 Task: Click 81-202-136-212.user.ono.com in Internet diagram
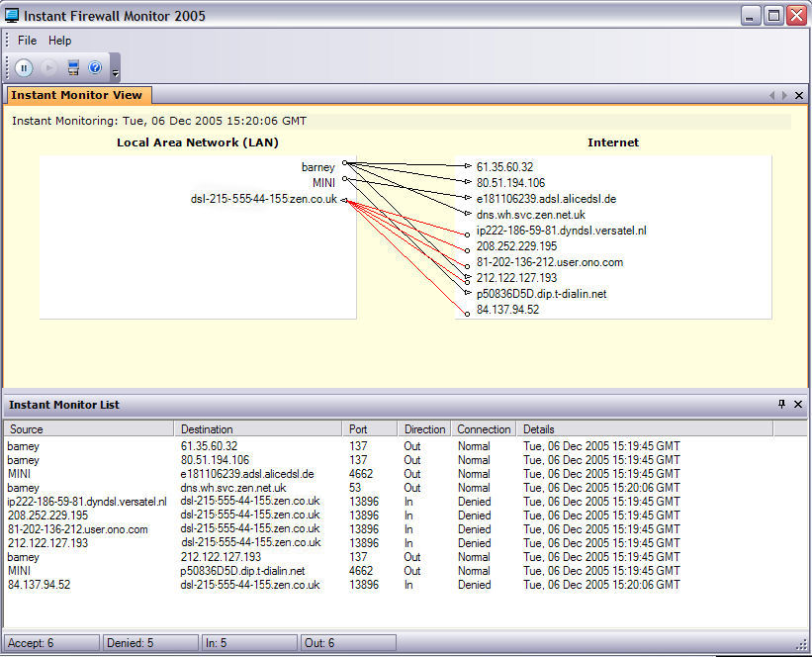pos(550,262)
